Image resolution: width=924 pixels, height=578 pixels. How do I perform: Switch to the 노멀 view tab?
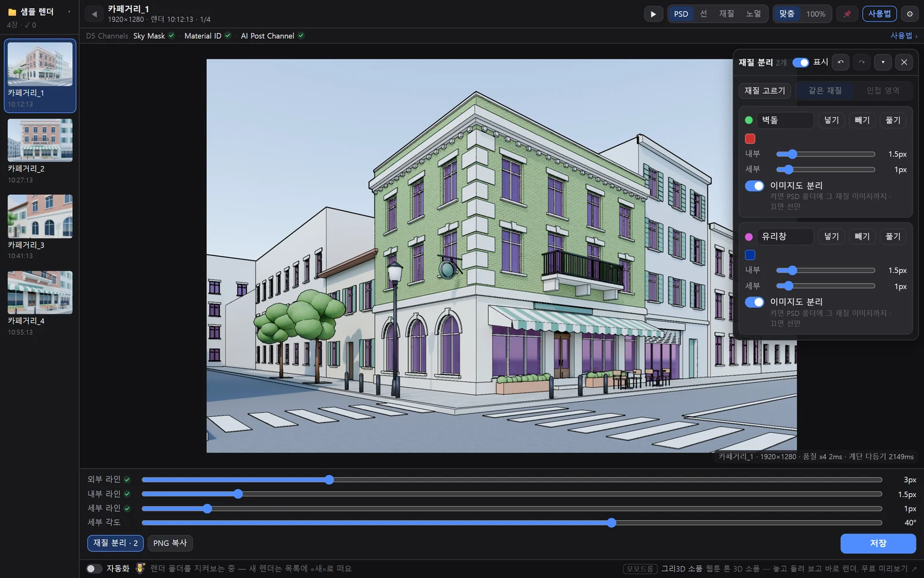pos(753,14)
